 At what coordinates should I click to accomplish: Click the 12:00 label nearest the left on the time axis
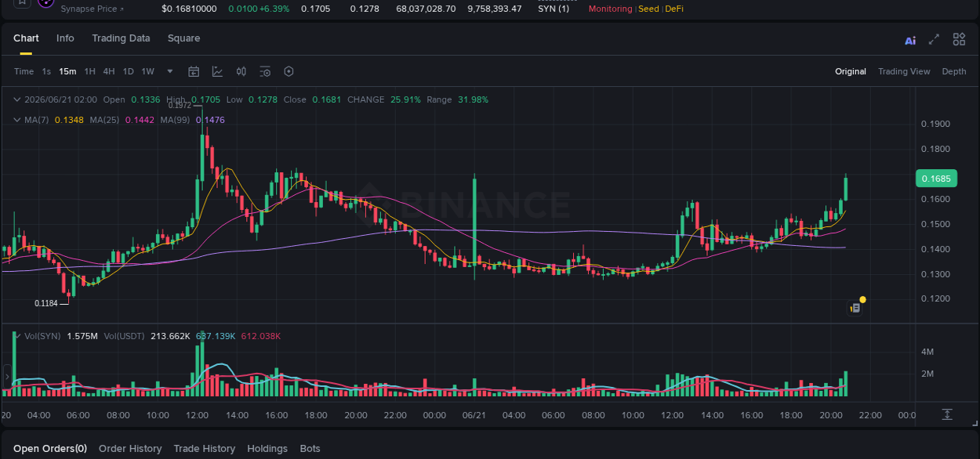pos(197,415)
